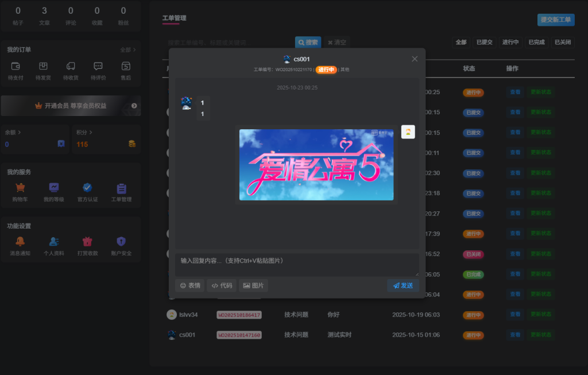Click 更新状态 in the 测试实时 row
The width and height of the screenshot is (588, 375).
[541, 334]
